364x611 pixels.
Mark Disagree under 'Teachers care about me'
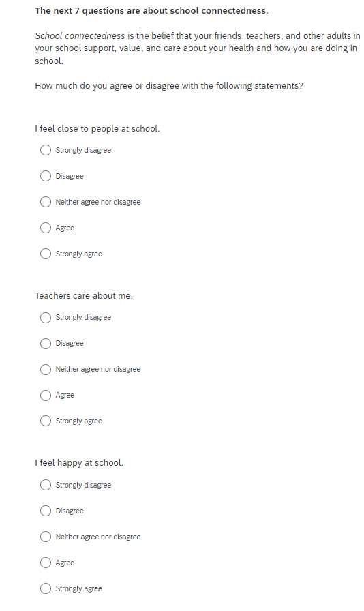(x=46, y=343)
